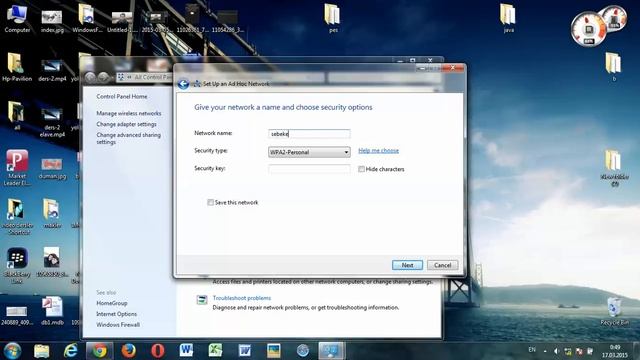Select the pes folder on desktop
The width and height of the screenshot is (640, 360).
(x=333, y=18)
